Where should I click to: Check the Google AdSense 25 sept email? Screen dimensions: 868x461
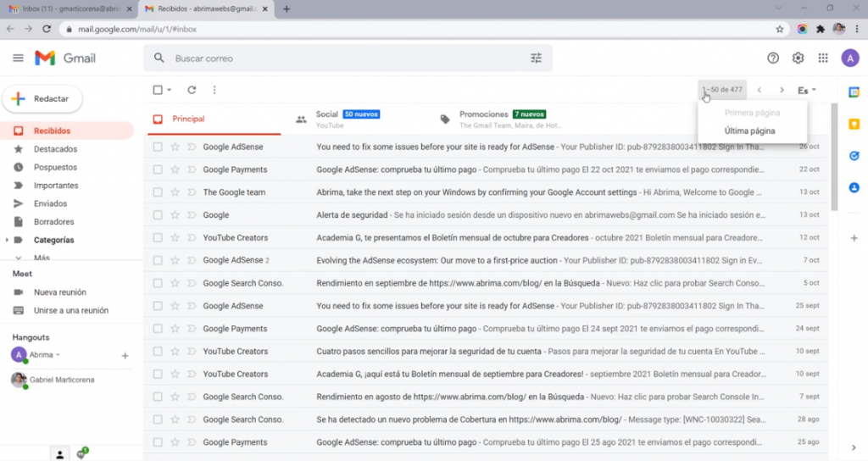(158, 305)
